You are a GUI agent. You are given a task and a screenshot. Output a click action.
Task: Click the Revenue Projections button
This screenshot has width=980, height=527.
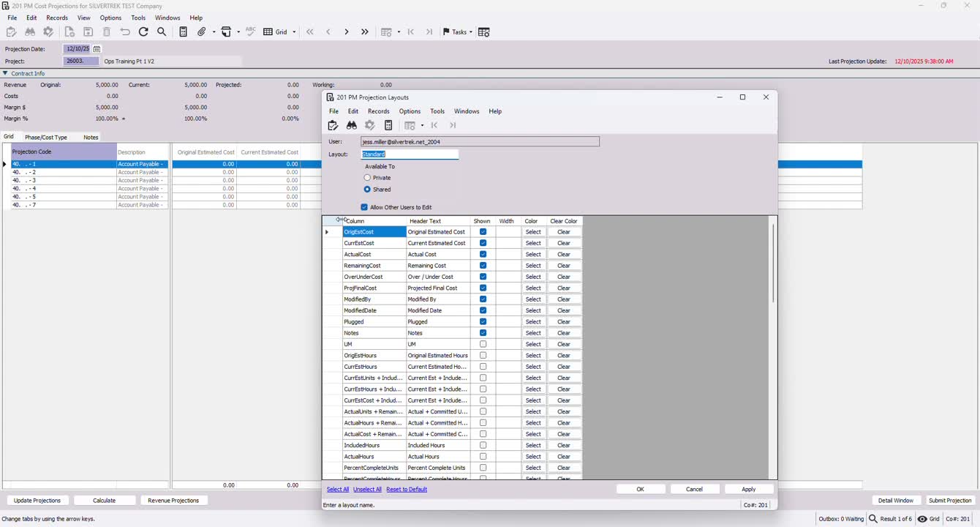click(173, 501)
